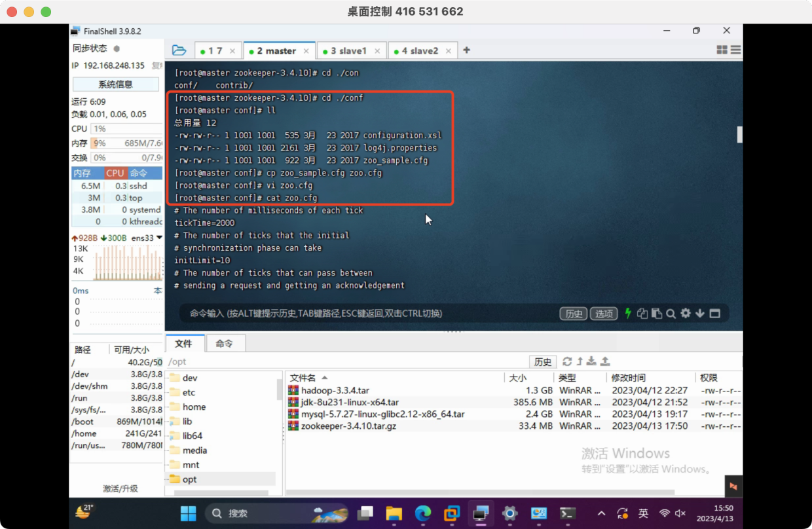Sort files by 文件名 column header
The width and height of the screenshot is (812, 529).
pyautogui.click(x=303, y=378)
